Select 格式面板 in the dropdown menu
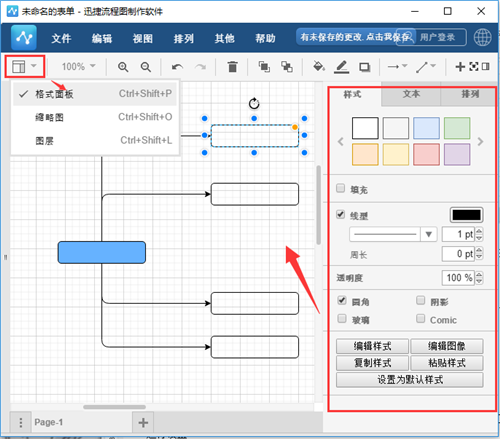This screenshot has width=500, height=439. coord(95,94)
